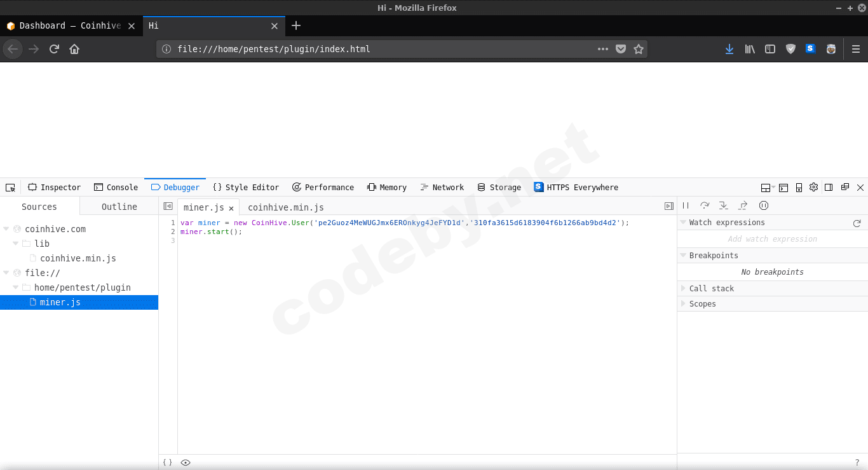Pretty print the miner.js source

167,462
